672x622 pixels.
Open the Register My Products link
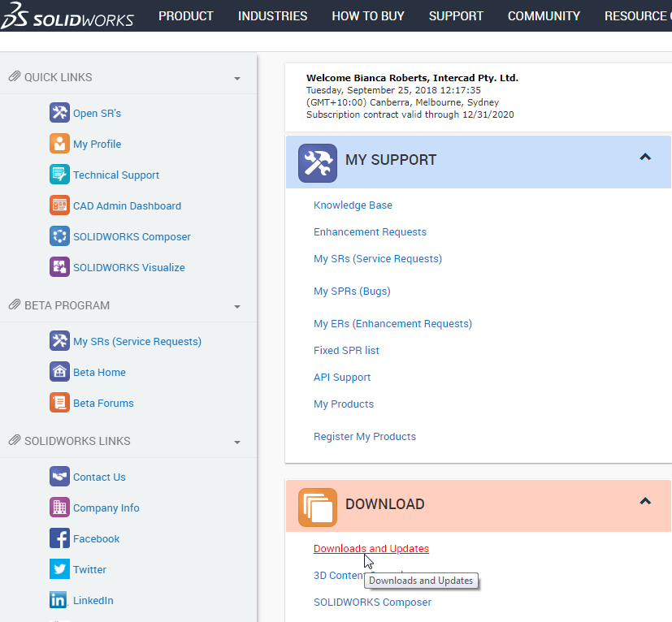tap(365, 437)
